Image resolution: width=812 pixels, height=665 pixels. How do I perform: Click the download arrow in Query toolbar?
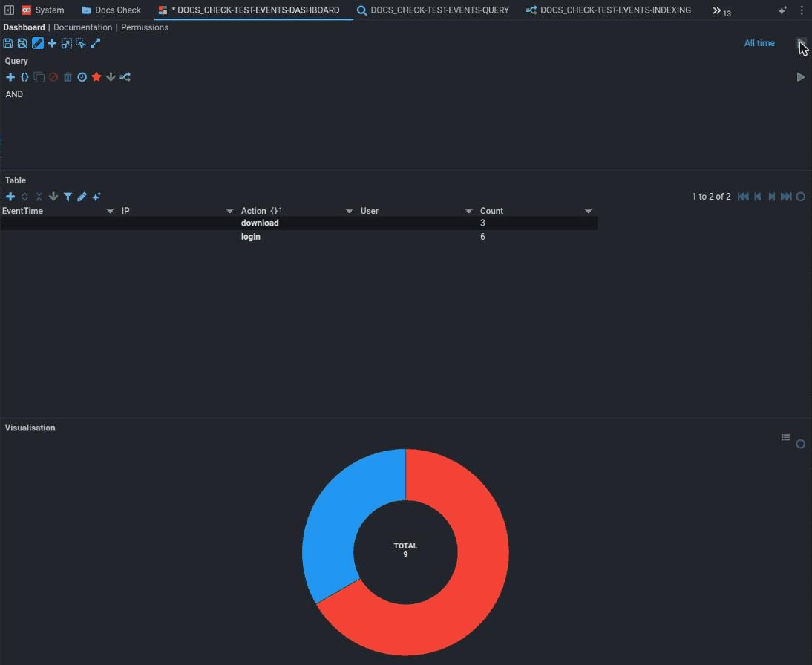[111, 77]
